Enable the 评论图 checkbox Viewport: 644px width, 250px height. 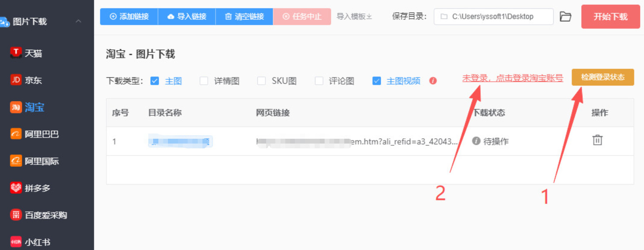coord(319,81)
